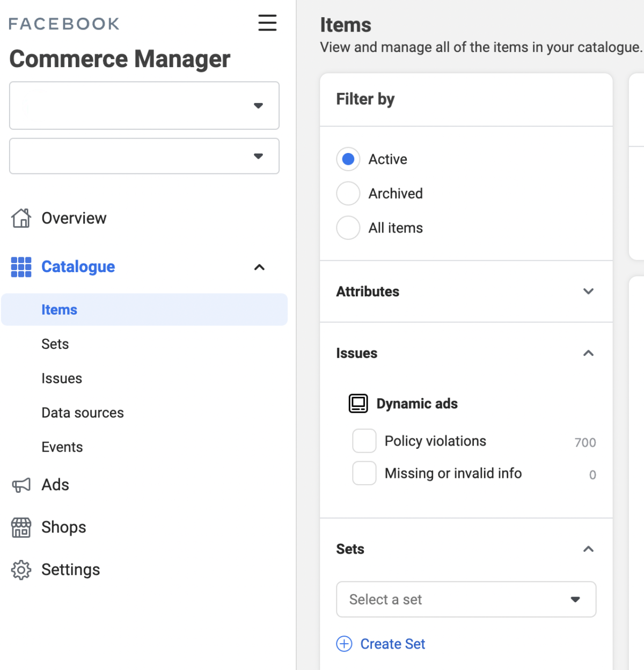
Task: Open the first account dropdown in sidebar
Action: (144, 105)
